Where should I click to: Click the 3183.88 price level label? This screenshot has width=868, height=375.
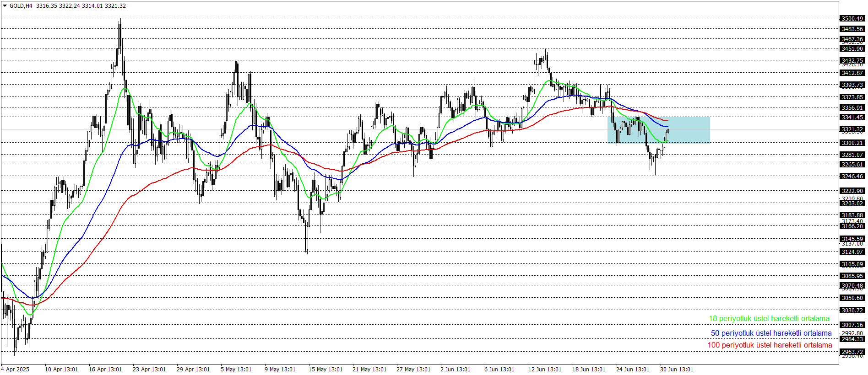point(852,215)
